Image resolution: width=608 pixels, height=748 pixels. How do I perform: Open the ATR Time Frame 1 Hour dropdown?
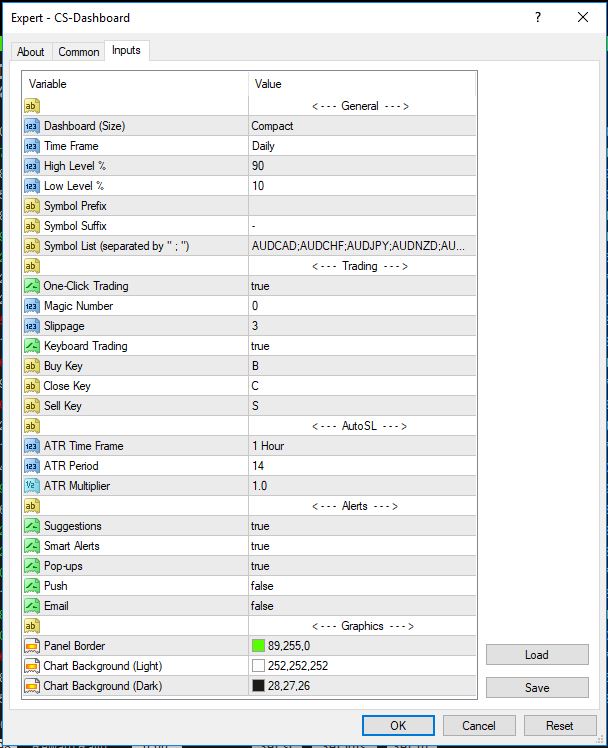point(362,446)
